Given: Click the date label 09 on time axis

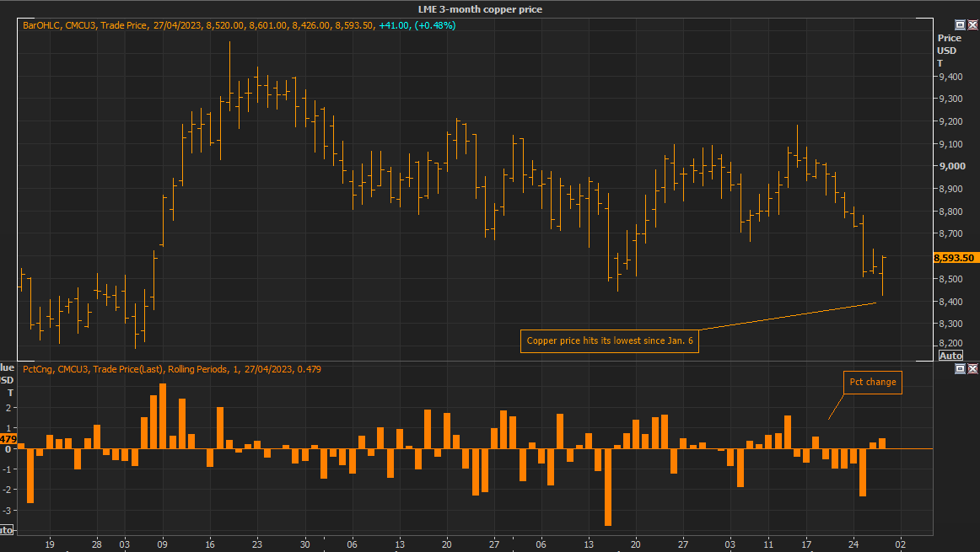Looking at the screenshot, I should click(162, 544).
